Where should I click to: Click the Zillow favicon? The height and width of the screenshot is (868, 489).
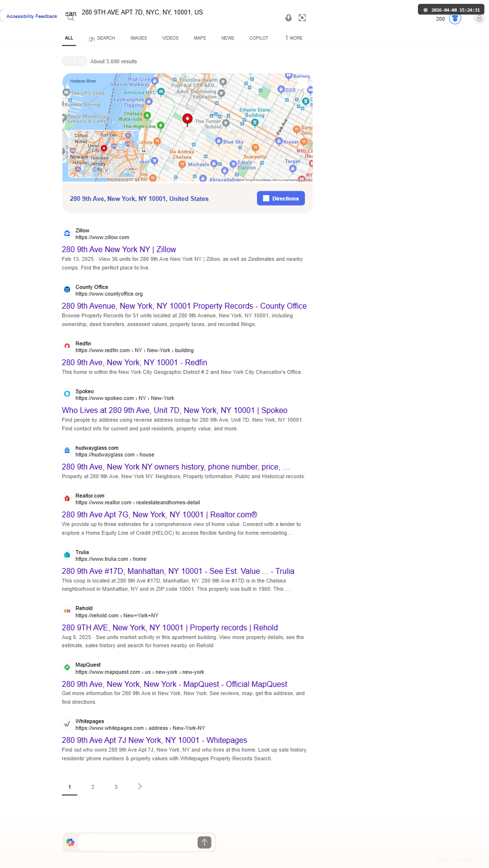(67, 233)
